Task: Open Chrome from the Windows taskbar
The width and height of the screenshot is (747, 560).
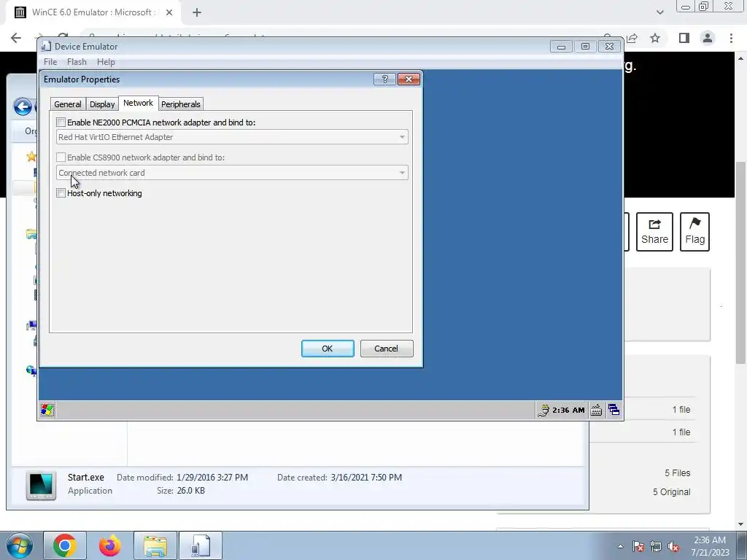Action: point(65,545)
